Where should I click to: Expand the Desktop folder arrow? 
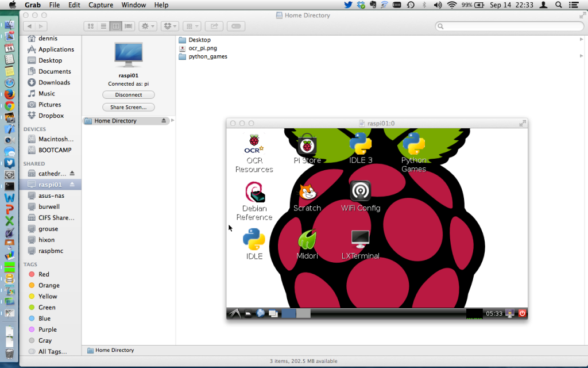pyautogui.click(x=581, y=40)
